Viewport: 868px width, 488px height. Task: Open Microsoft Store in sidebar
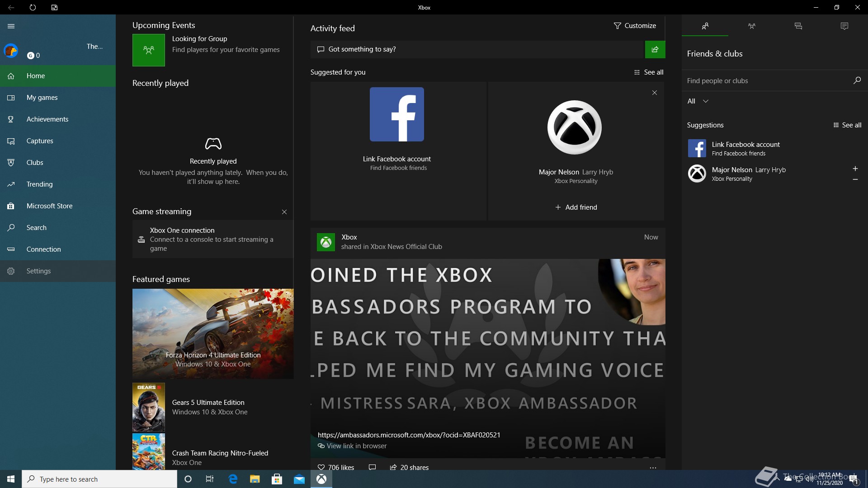pos(58,206)
